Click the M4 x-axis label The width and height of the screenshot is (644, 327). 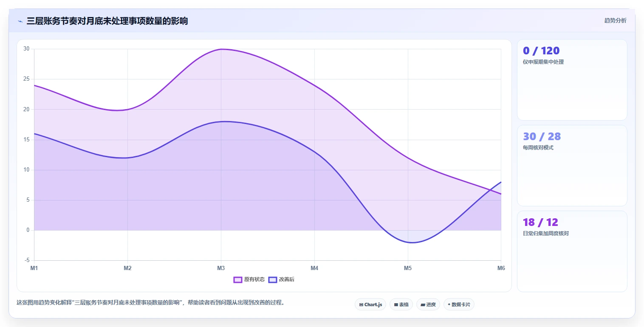[314, 268]
